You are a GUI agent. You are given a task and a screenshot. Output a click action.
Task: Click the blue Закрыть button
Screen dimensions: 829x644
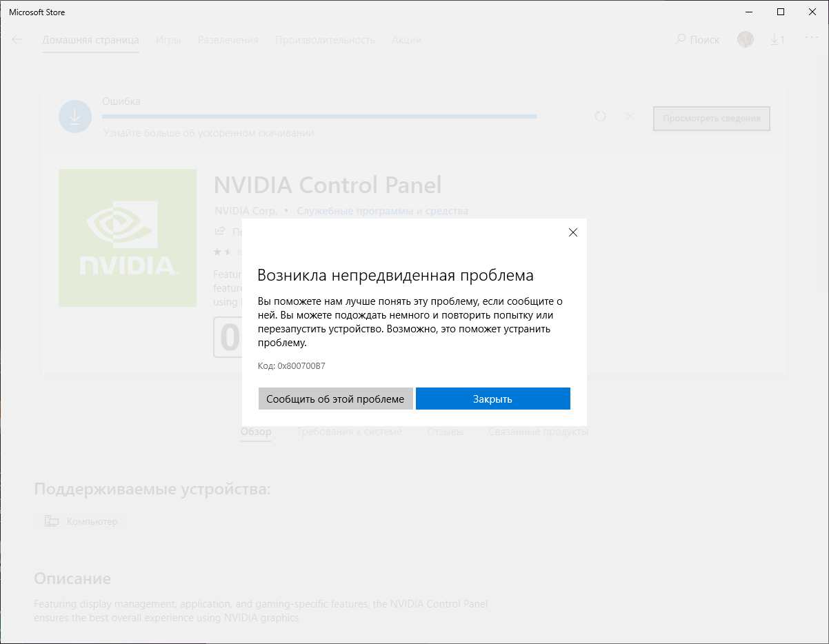pyautogui.click(x=493, y=399)
